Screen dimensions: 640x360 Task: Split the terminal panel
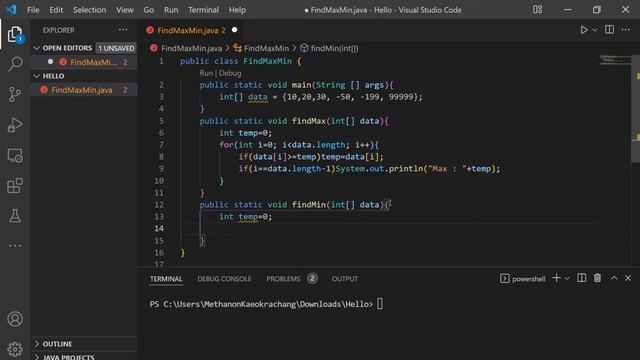click(x=582, y=278)
